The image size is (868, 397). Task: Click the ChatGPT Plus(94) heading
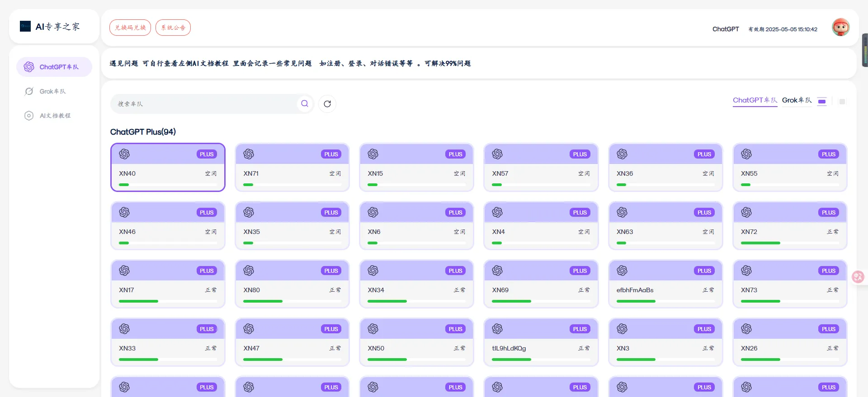[x=143, y=132]
